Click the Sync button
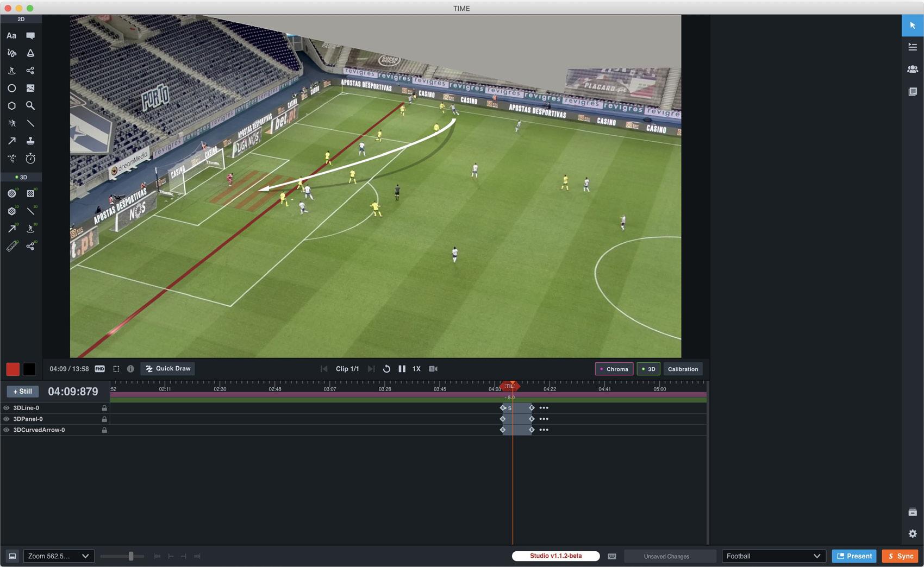Image resolution: width=924 pixels, height=567 pixels. 900,556
